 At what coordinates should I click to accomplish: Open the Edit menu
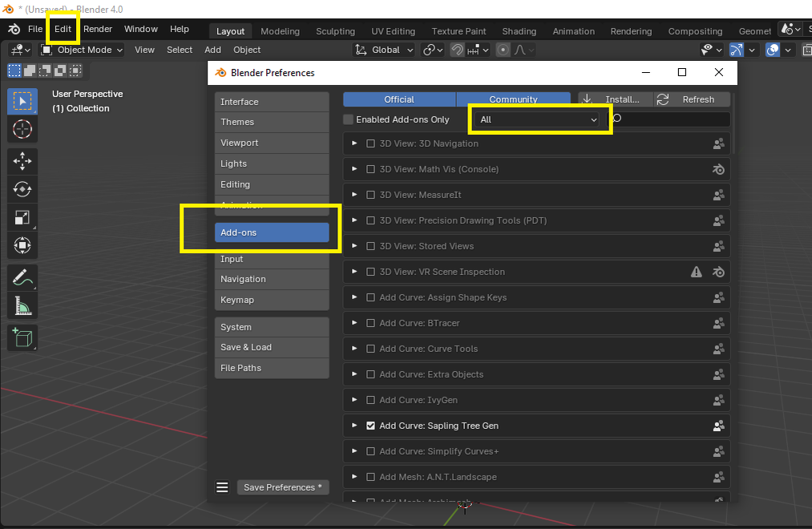[63, 29]
